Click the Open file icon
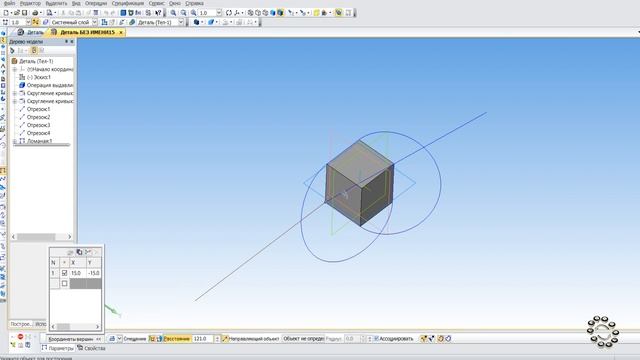This screenshot has height=360, width=640. [17, 13]
